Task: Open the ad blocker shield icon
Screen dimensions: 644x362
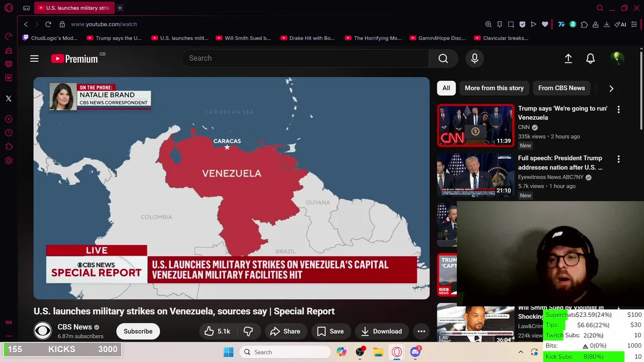Action: click(x=522, y=24)
